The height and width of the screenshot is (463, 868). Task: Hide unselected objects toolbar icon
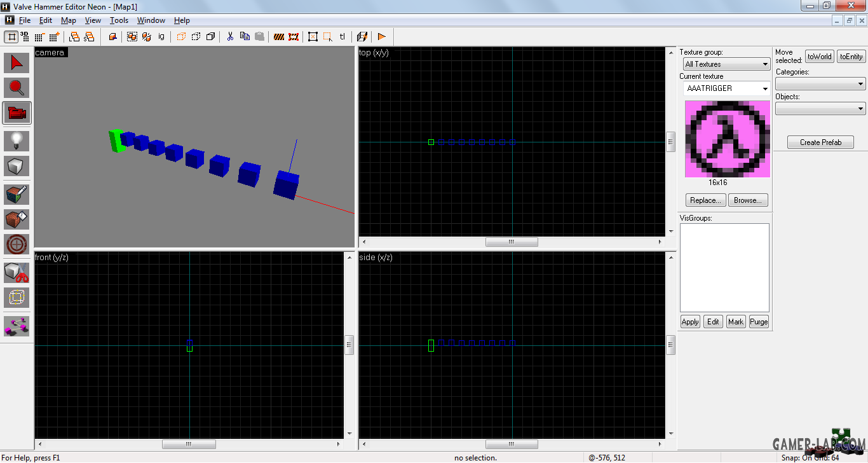pyautogui.click(x=196, y=37)
